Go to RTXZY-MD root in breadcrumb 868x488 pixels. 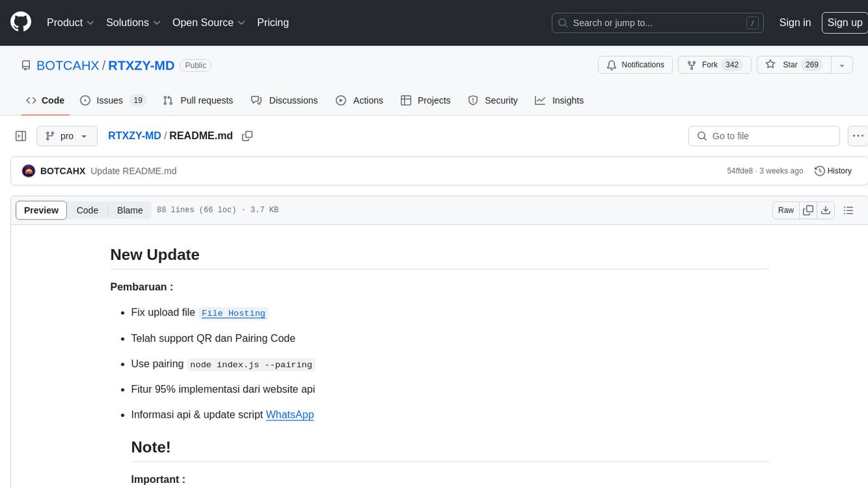click(135, 136)
